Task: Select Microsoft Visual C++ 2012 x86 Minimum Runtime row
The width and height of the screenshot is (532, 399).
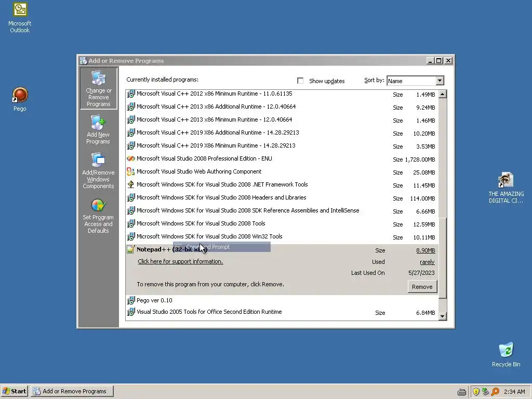Action: click(282, 94)
